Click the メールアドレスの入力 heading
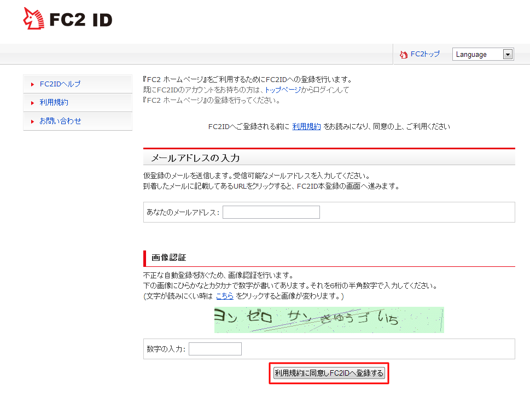This screenshot has width=530, height=420. (195, 158)
